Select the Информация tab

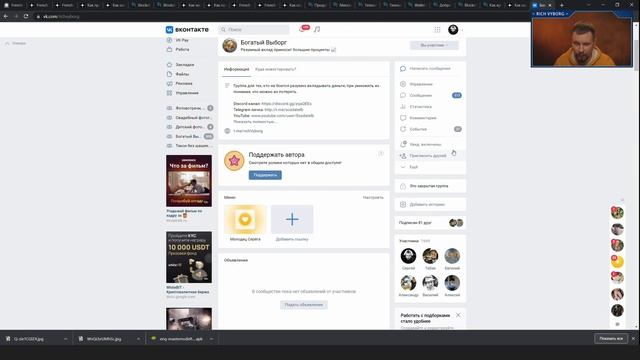(x=236, y=69)
